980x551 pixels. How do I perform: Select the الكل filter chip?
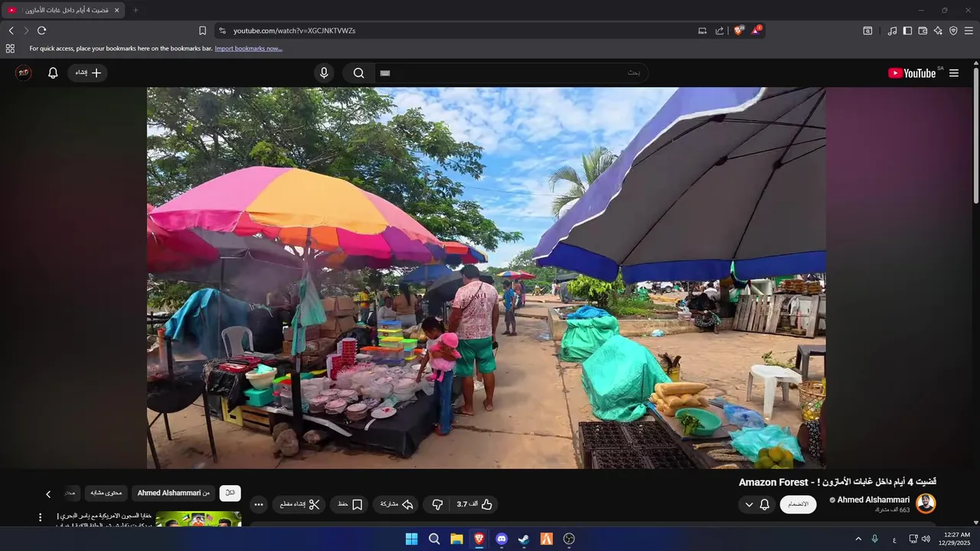230,493
